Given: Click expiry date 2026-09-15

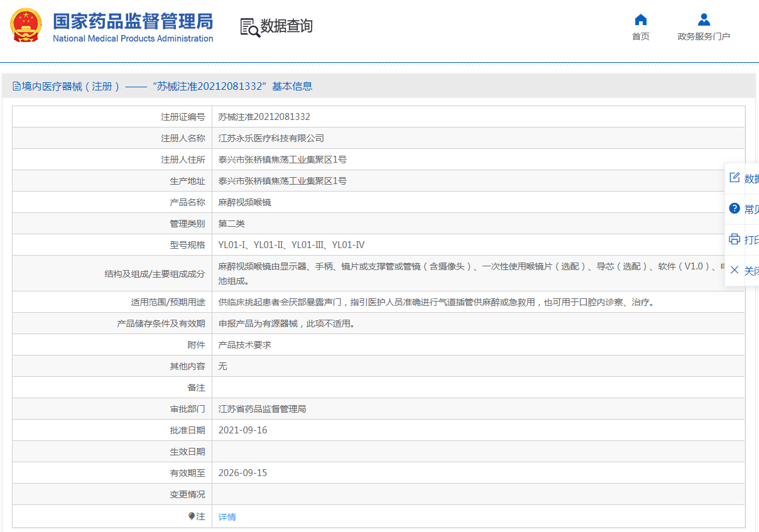Looking at the screenshot, I should [x=243, y=473].
